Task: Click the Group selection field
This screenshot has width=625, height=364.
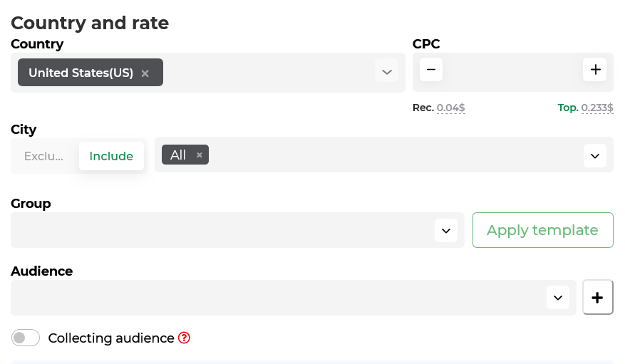Action: click(x=221, y=230)
